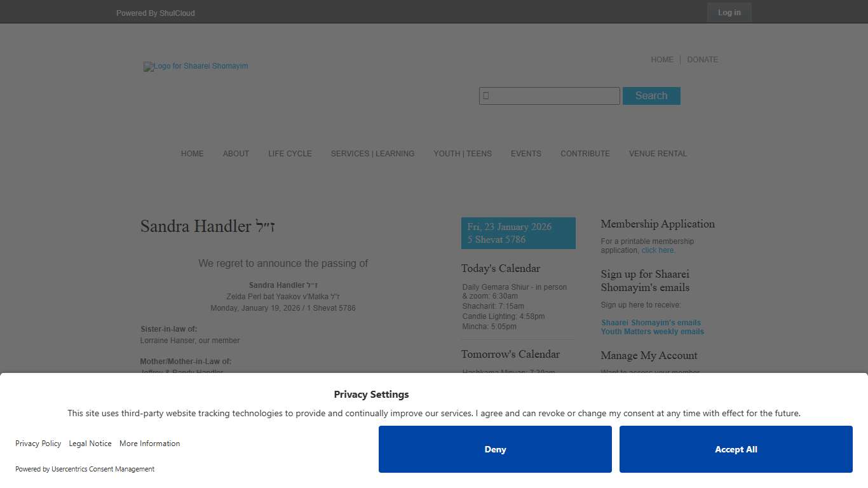Screen dimensions: 868x488
Task: Click the Log in button
Action: click(729, 13)
